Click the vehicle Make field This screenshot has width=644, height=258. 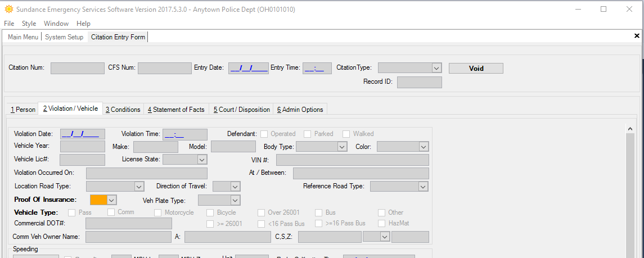[156, 147]
